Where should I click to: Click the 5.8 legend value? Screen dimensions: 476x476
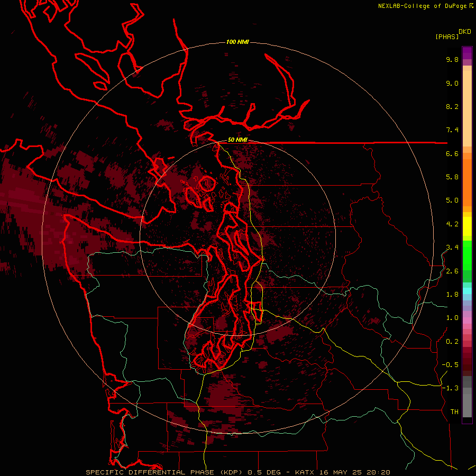[452, 177]
